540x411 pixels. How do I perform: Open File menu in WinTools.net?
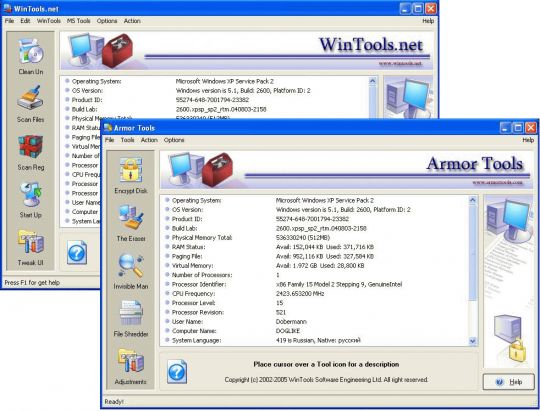coord(9,21)
